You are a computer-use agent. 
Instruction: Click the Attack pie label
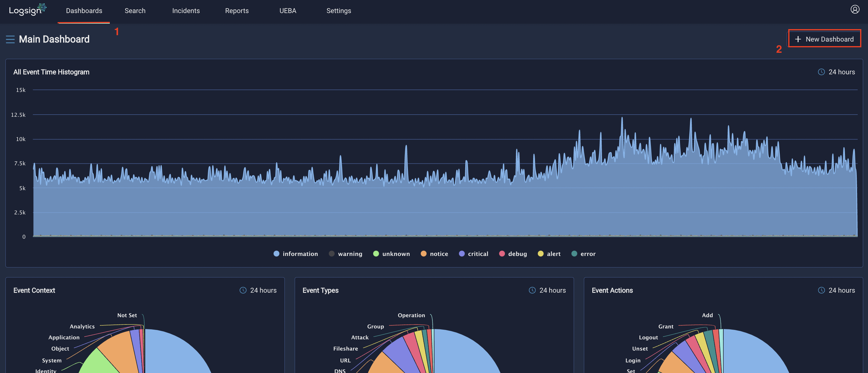359,337
